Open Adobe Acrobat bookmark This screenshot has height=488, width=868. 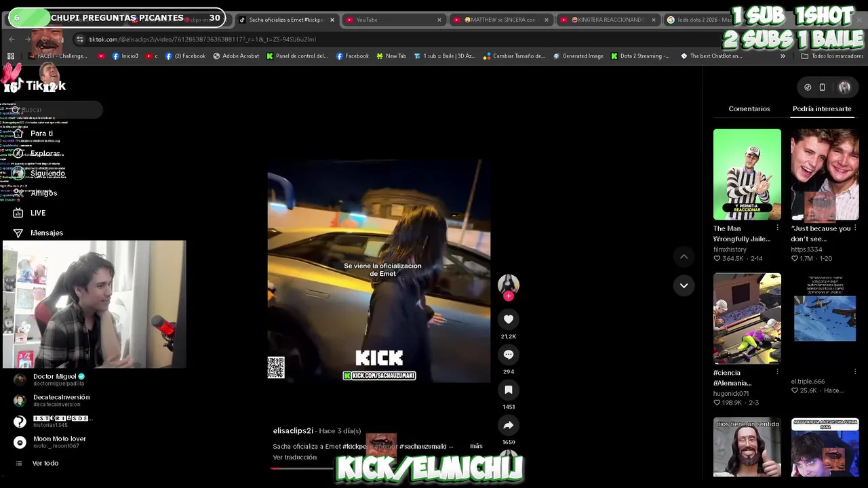tap(236, 56)
